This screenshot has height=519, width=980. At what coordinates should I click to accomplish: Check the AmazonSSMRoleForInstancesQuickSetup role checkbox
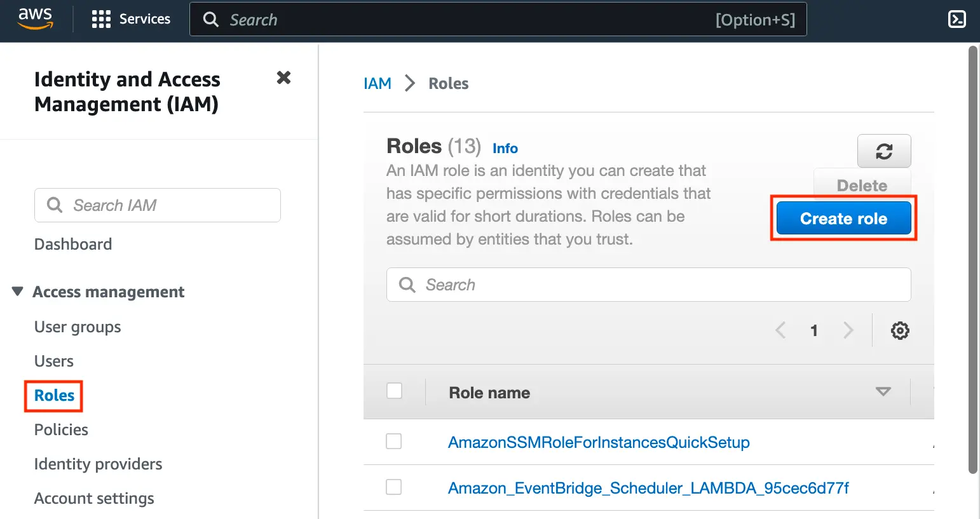click(394, 441)
